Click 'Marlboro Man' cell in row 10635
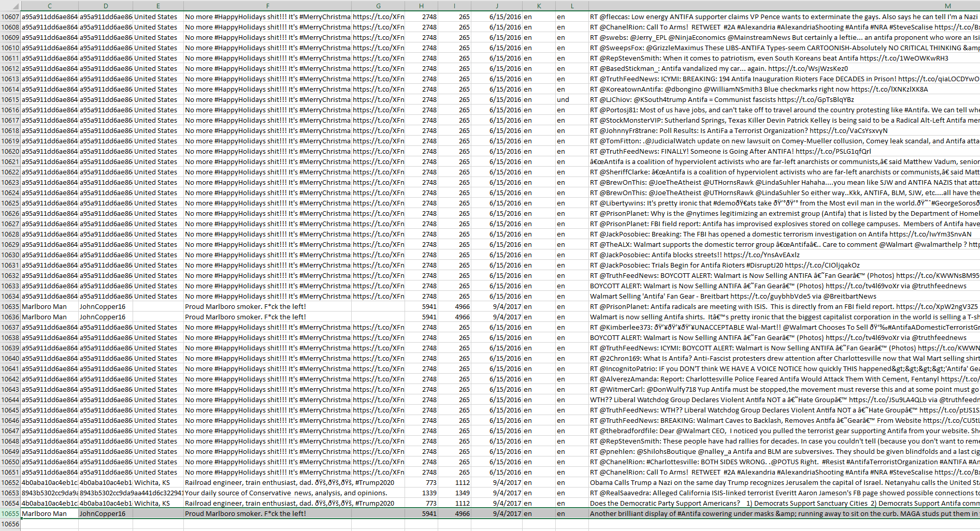 click(x=50, y=306)
